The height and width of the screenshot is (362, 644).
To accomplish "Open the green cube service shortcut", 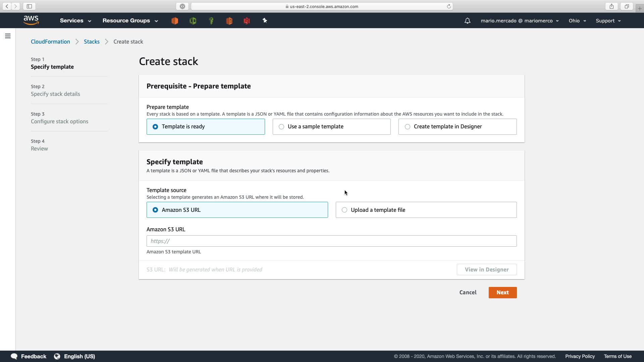I will (193, 21).
